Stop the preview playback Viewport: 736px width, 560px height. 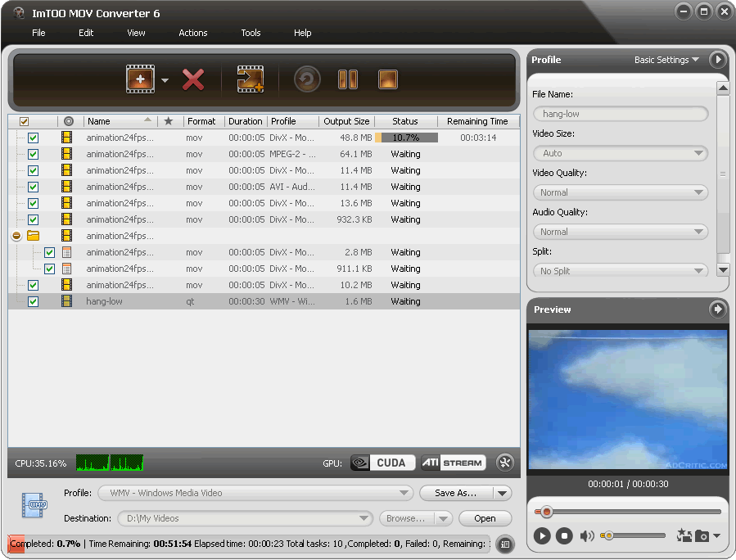coord(564,535)
